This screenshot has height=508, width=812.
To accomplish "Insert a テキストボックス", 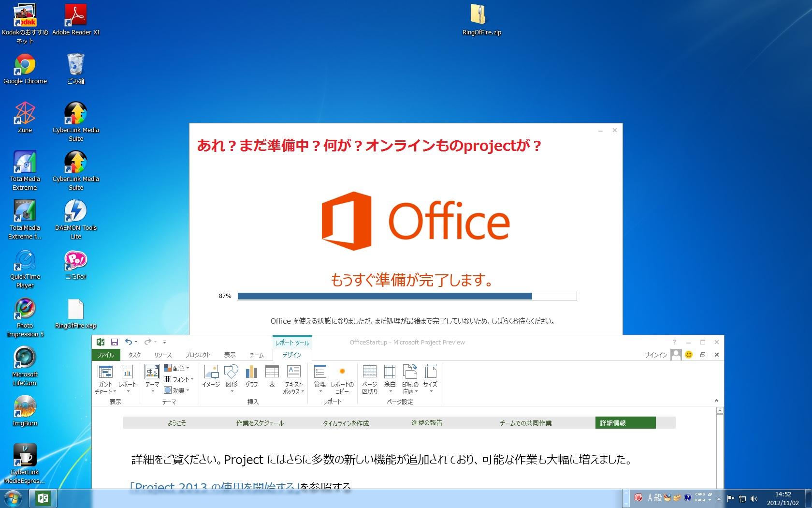I will coord(293,379).
